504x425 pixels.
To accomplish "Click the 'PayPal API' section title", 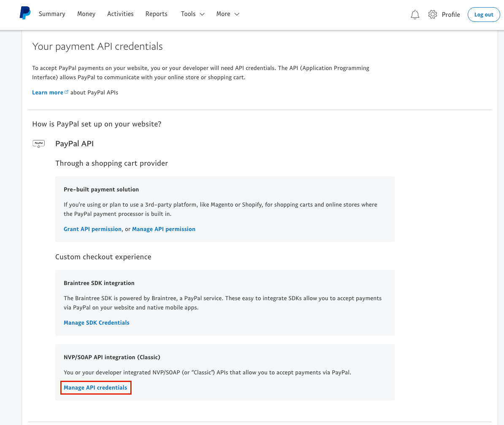I will [x=75, y=144].
